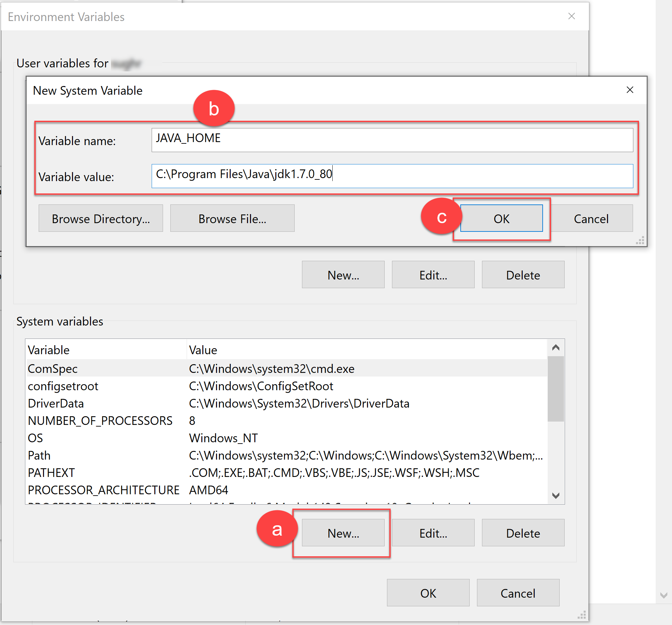672x625 pixels.
Task: Select the OS variable row
Action: [x=286, y=438]
